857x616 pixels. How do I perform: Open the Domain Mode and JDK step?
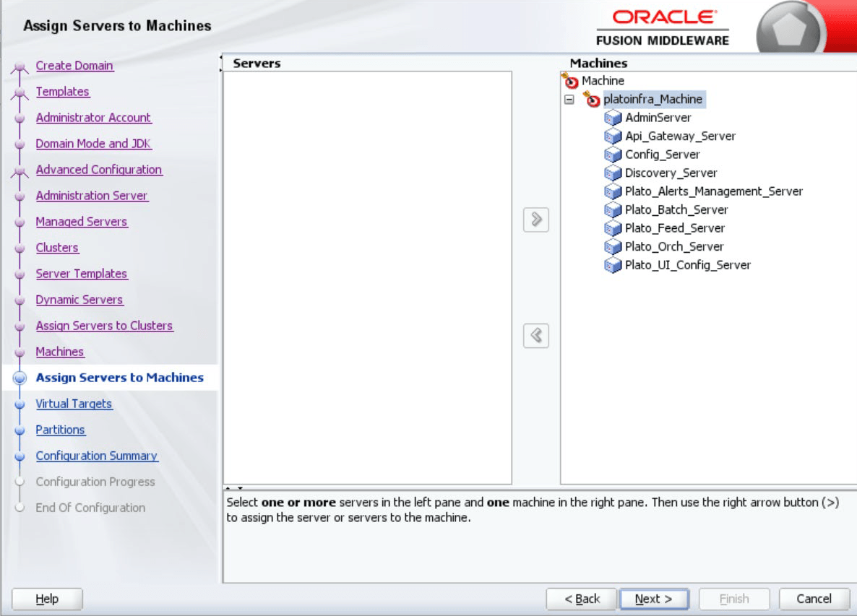93,144
